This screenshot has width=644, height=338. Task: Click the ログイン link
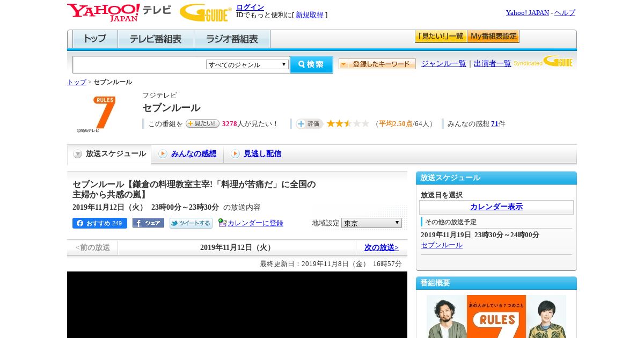(x=250, y=7)
